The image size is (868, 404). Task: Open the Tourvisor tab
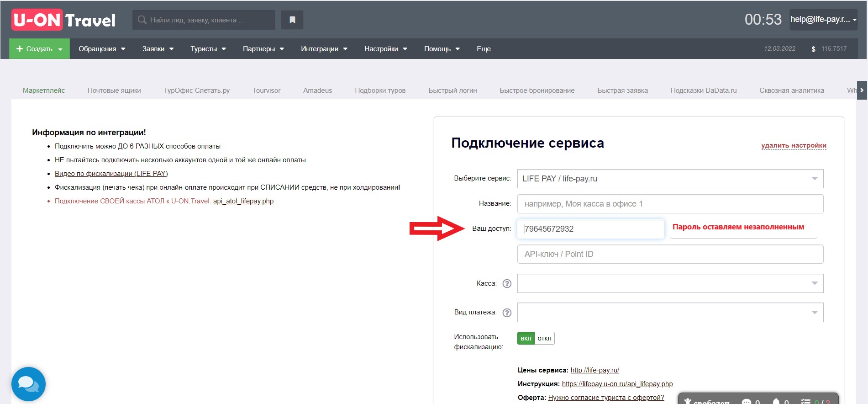(x=267, y=90)
